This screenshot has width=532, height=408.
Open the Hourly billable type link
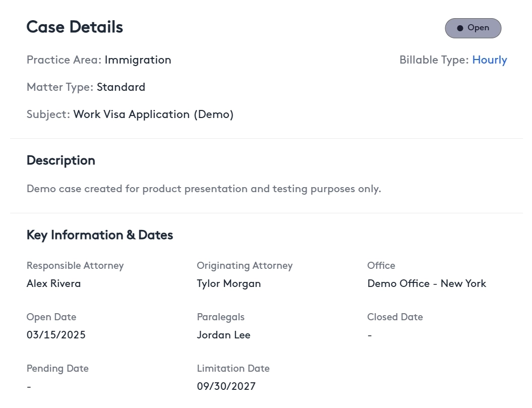click(x=490, y=60)
